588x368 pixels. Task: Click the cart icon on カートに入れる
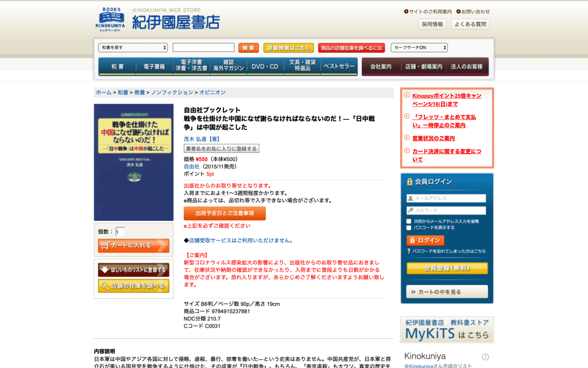point(105,246)
